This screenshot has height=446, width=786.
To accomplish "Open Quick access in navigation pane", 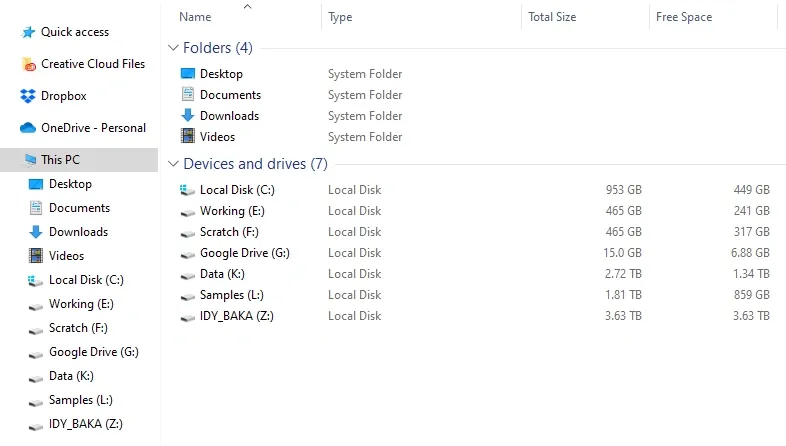I will tap(75, 32).
